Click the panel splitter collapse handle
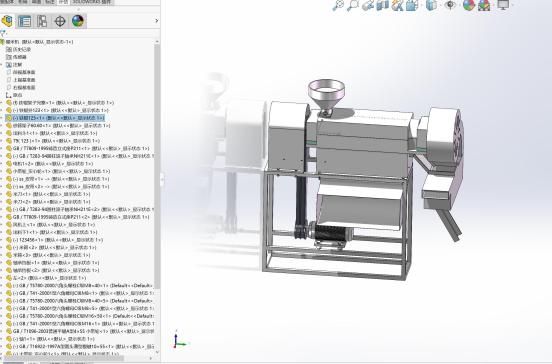The width and height of the screenshot is (552, 364). (x=162, y=180)
